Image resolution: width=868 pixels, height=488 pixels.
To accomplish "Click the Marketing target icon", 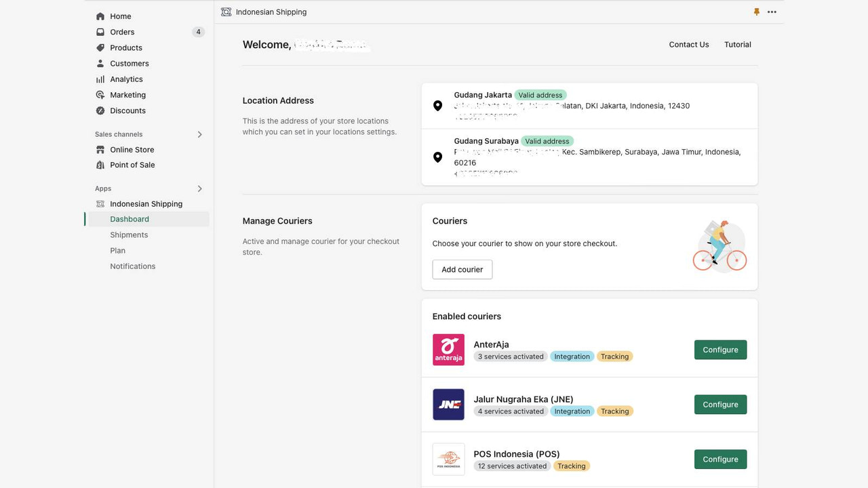I will (x=100, y=95).
